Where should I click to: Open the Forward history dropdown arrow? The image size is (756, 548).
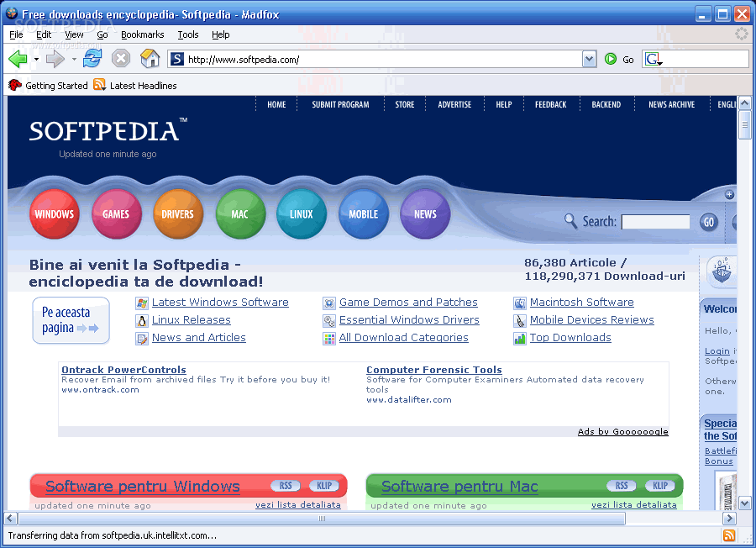point(74,60)
